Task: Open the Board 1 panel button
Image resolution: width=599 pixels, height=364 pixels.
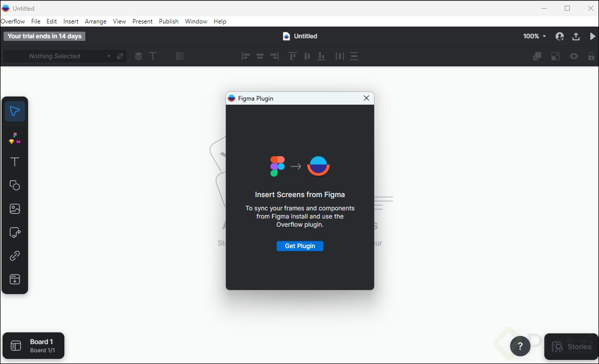Action: click(33, 346)
